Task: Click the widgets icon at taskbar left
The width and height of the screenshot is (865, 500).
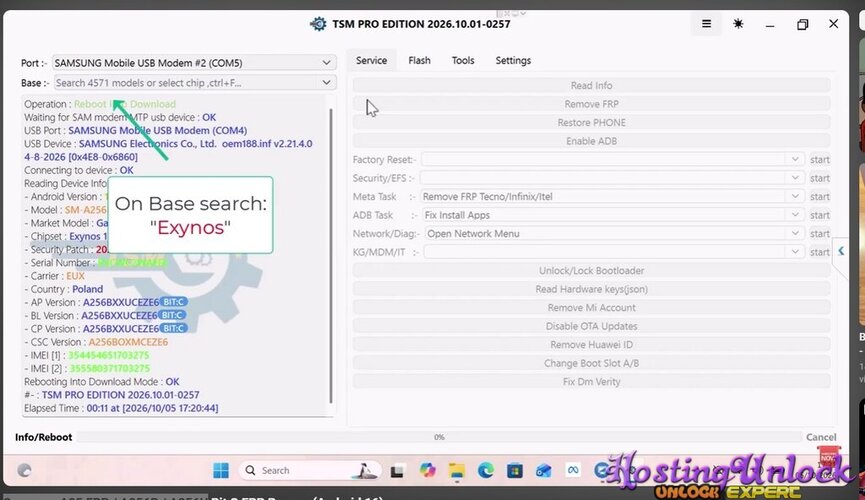Action: (24, 470)
